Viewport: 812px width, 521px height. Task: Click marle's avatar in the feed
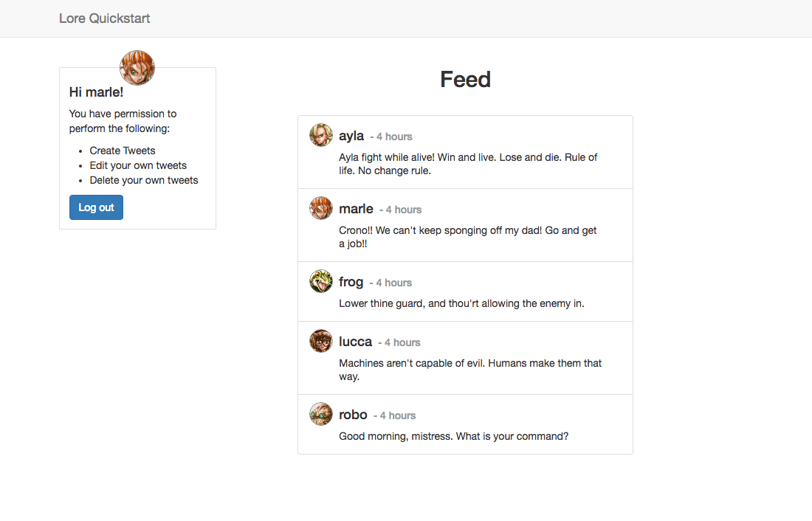tap(321, 208)
